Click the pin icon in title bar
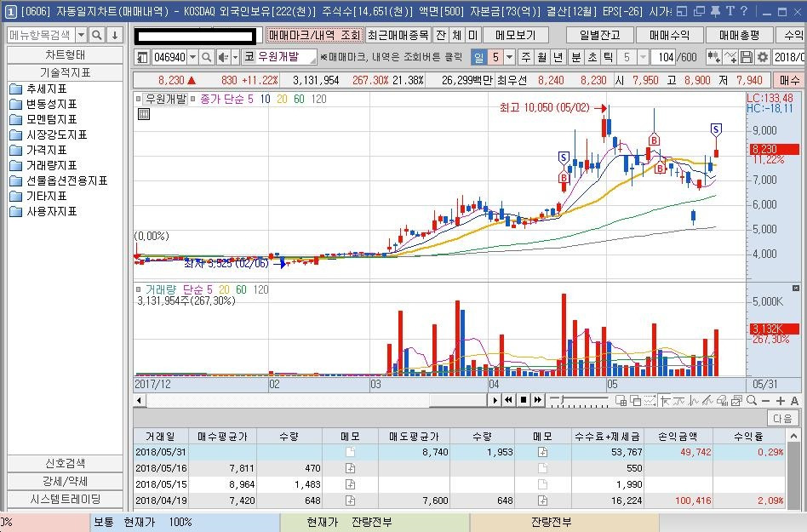807x532 pixels. click(x=715, y=11)
